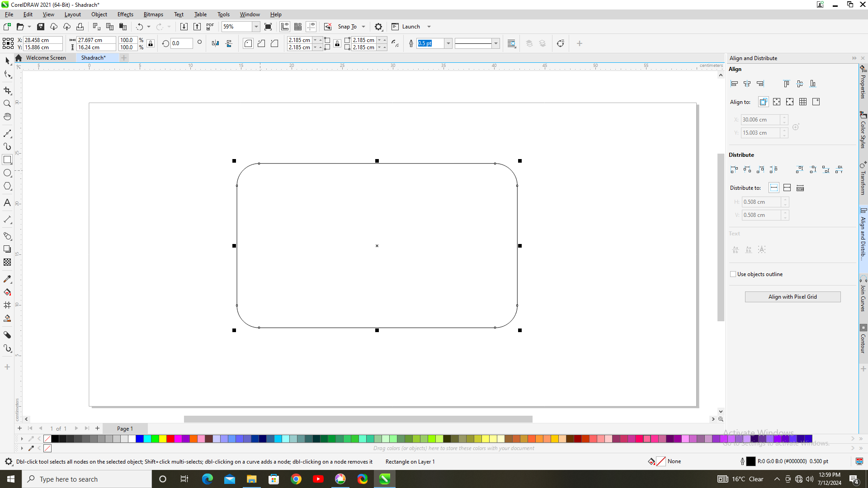868x488 pixels.
Task: Enable Use objects outline checkbox
Action: [x=733, y=274]
